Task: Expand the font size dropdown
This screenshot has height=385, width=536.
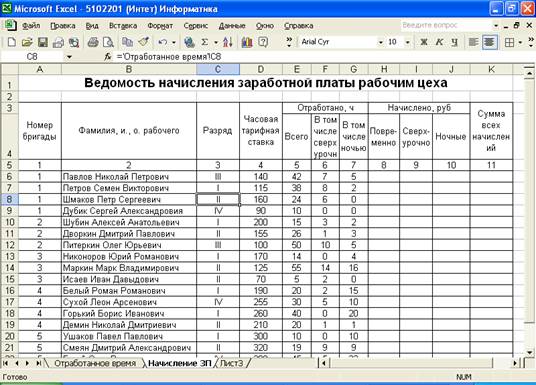Action: pos(407,42)
